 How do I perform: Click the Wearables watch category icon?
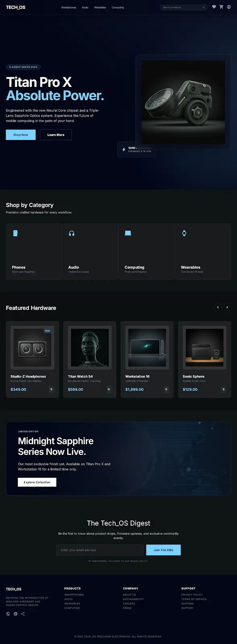click(x=184, y=233)
